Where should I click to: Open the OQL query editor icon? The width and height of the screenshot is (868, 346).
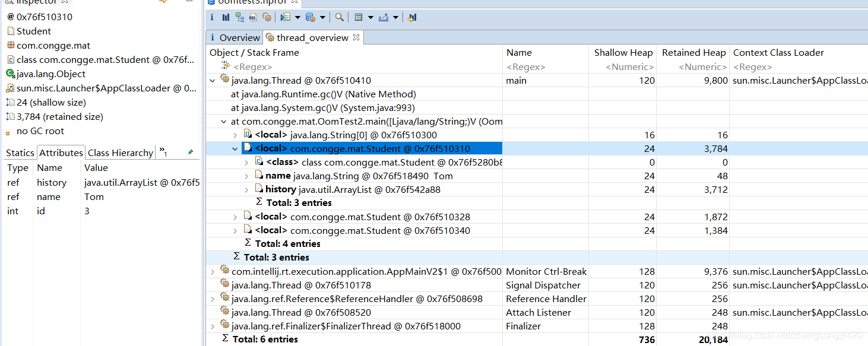click(253, 18)
